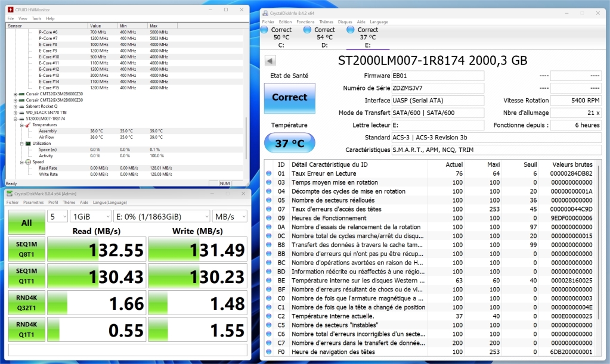Click the Interface field UASP (Serial ATA)
The image size is (610, 364).
[x=438, y=100]
